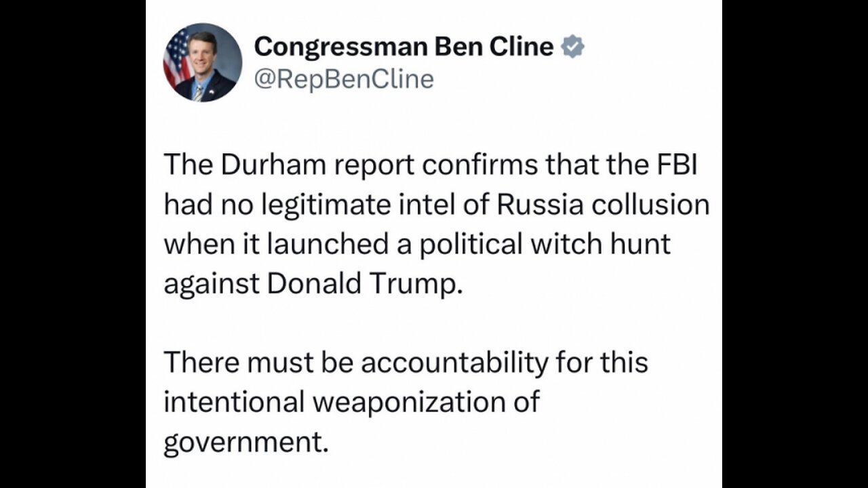Click the word "intentional" in the tweet
The height and width of the screenshot is (488, 868).
(x=233, y=402)
